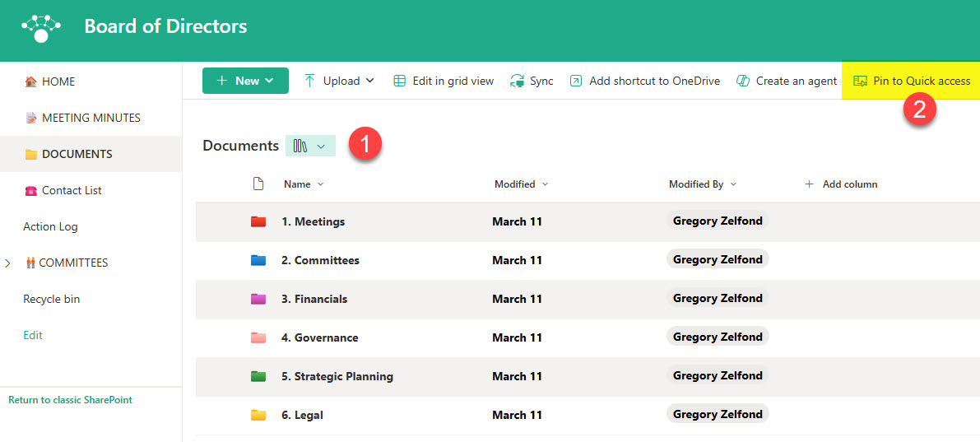Click the green Strategic Planning folder icon

pyautogui.click(x=258, y=376)
